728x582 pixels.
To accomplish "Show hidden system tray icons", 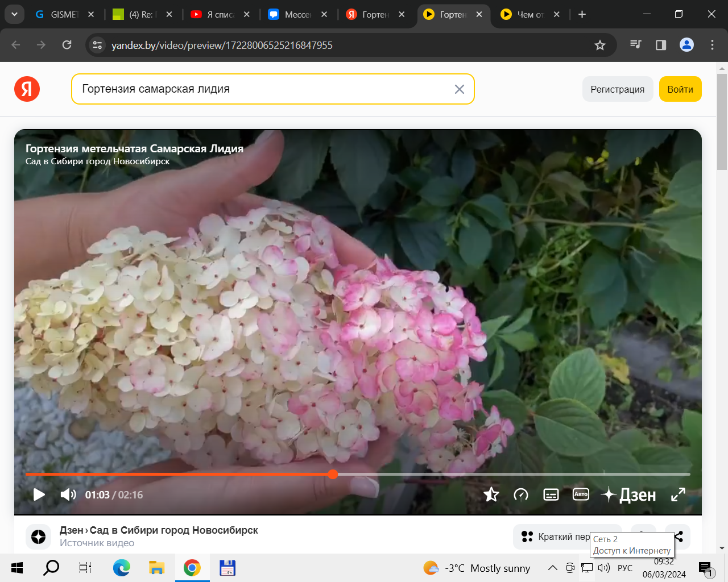I will tap(552, 568).
